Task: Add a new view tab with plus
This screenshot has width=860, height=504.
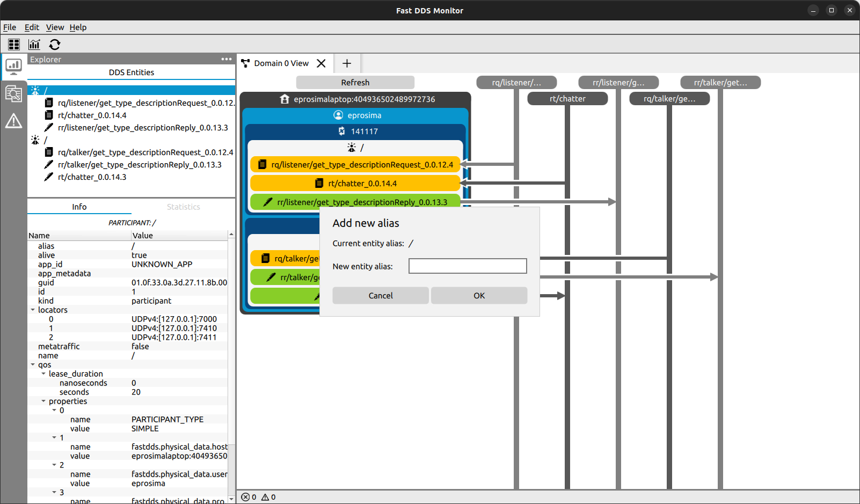Action: (x=347, y=63)
